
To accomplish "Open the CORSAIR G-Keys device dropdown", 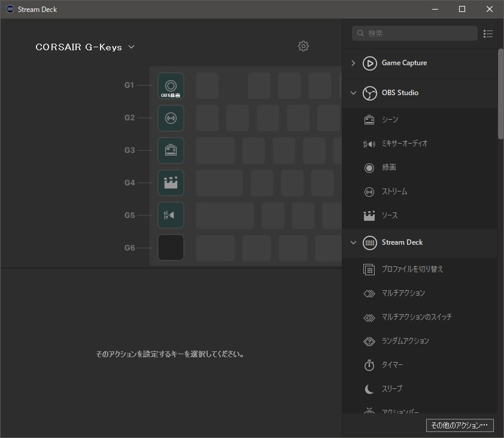I will coord(85,47).
